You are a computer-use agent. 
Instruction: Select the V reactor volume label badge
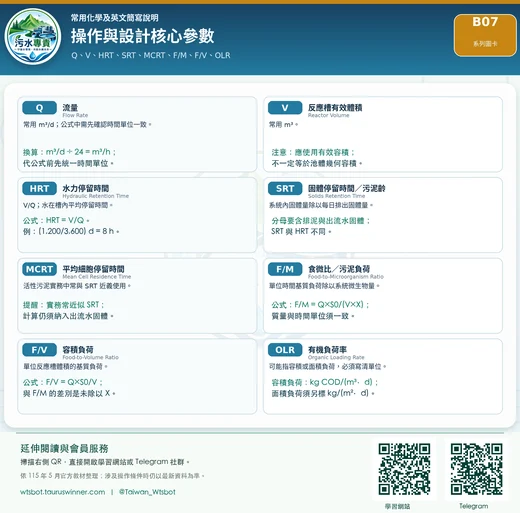point(285,108)
